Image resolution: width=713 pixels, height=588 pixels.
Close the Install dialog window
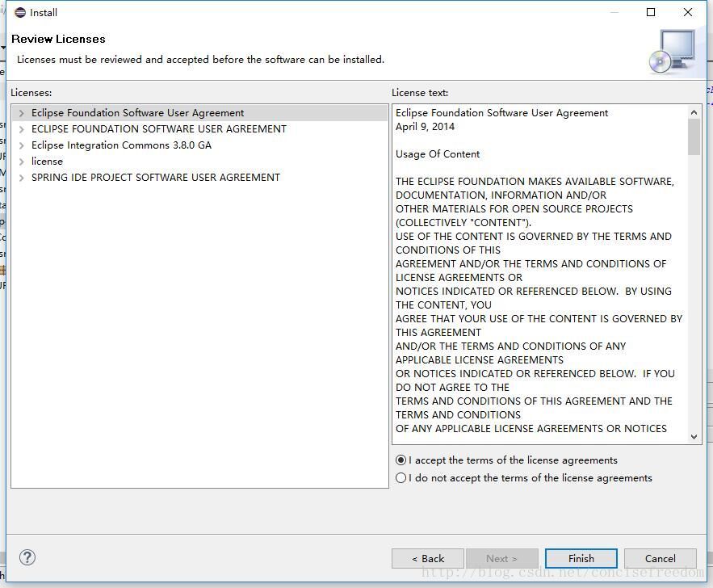click(x=688, y=12)
